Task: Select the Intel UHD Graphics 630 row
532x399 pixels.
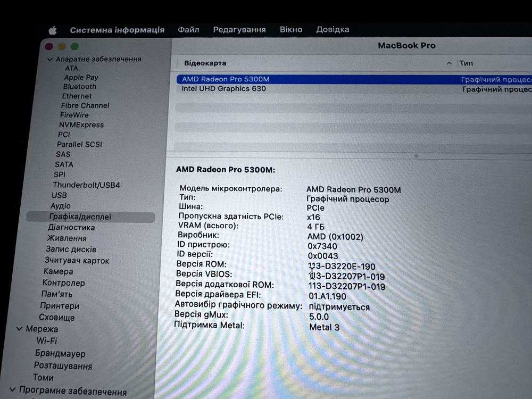Action: 354,89
